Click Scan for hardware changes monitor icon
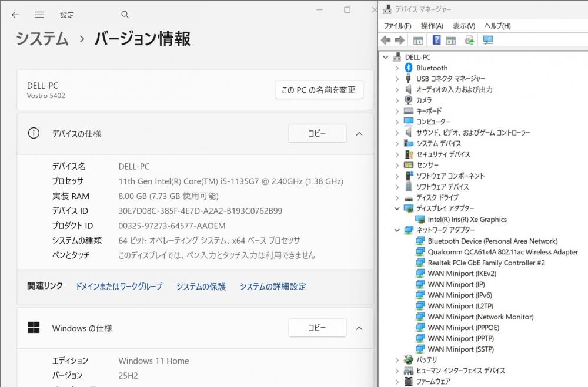This screenshot has width=588, height=387. point(487,40)
